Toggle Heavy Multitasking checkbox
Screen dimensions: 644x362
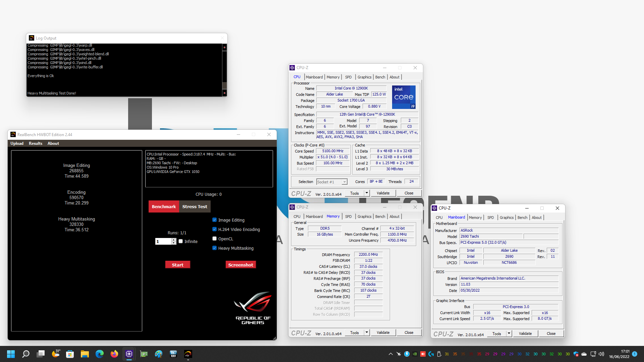point(214,248)
